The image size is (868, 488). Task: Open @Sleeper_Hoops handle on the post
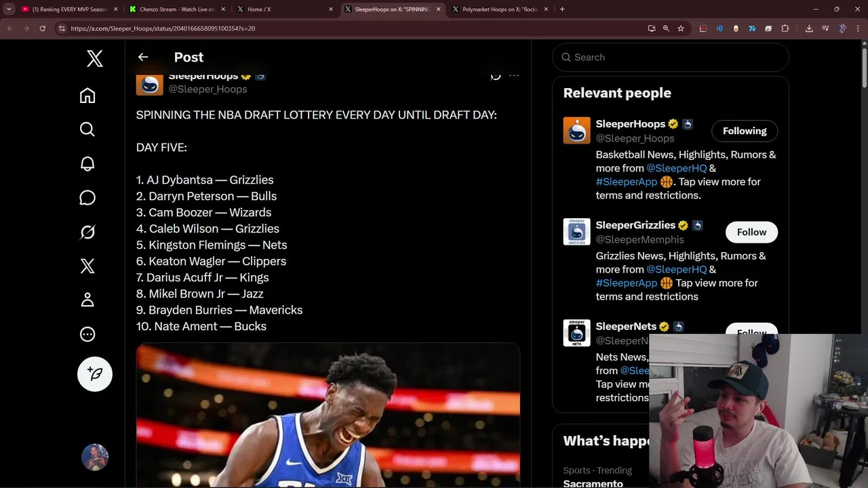(208, 89)
